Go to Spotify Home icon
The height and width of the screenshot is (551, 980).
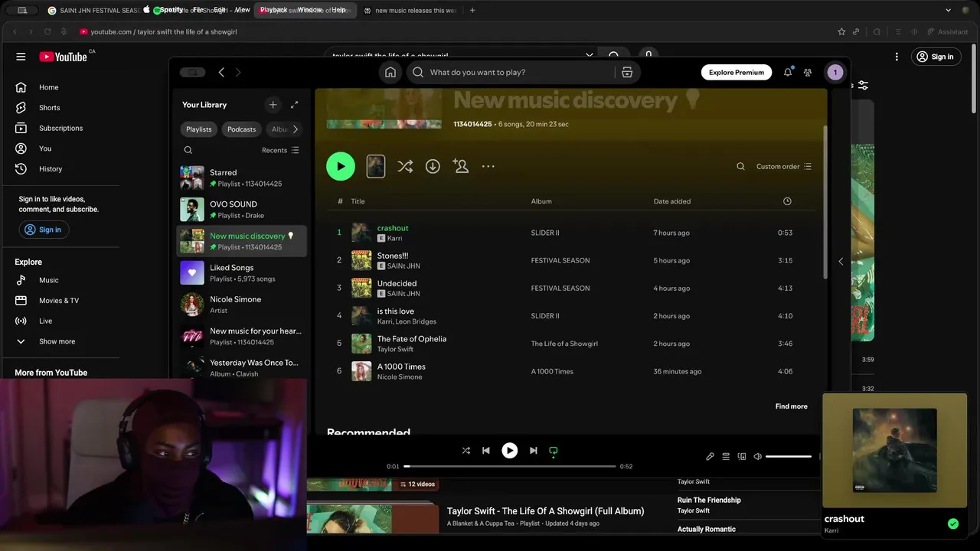pyautogui.click(x=390, y=72)
